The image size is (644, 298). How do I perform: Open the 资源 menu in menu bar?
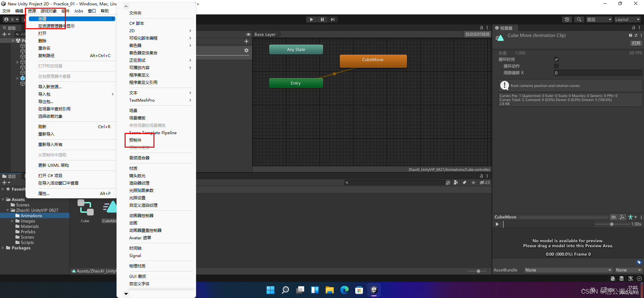(32, 11)
